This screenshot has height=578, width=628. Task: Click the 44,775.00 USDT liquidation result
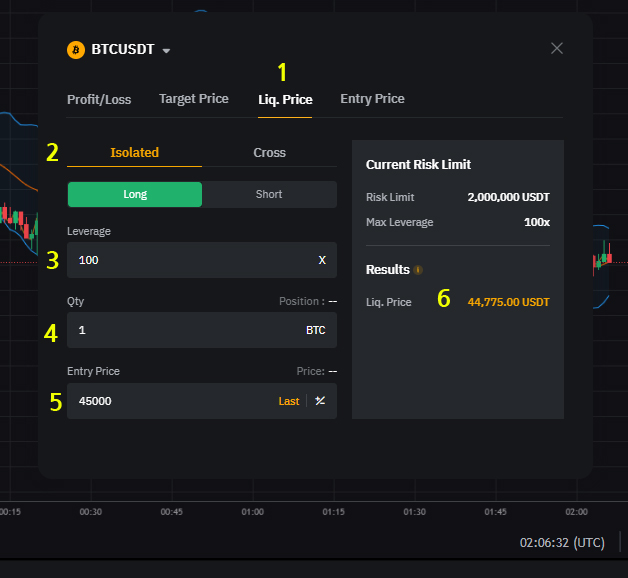[508, 302]
